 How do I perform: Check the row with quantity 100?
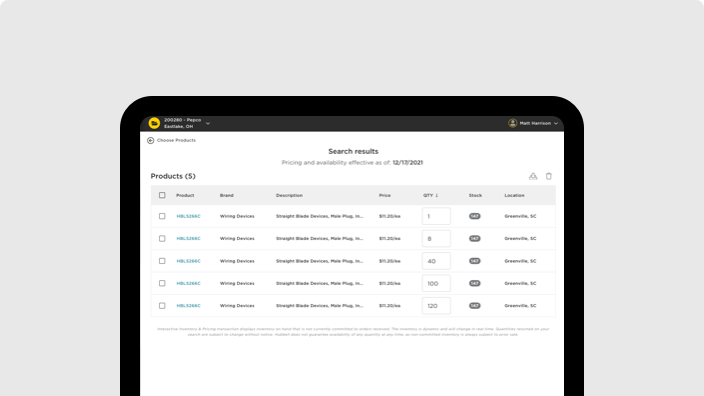pos(162,283)
